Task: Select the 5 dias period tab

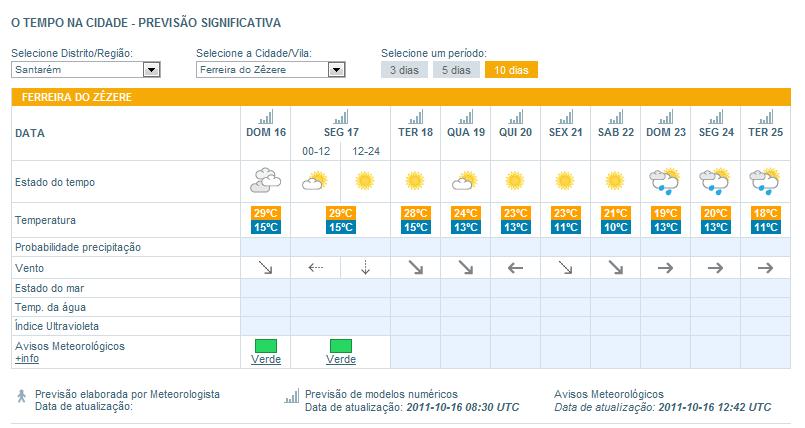Action: [x=455, y=70]
